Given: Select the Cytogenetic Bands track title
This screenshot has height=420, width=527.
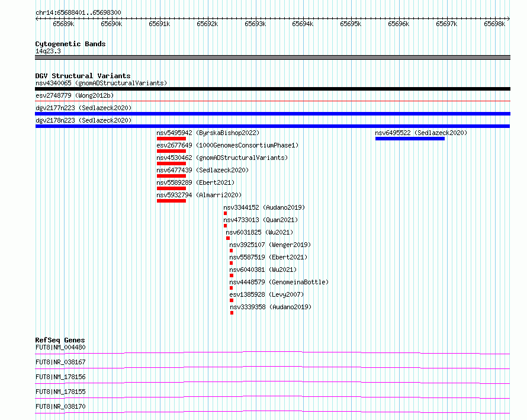Looking at the screenshot, I should click(x=70, y=44).
